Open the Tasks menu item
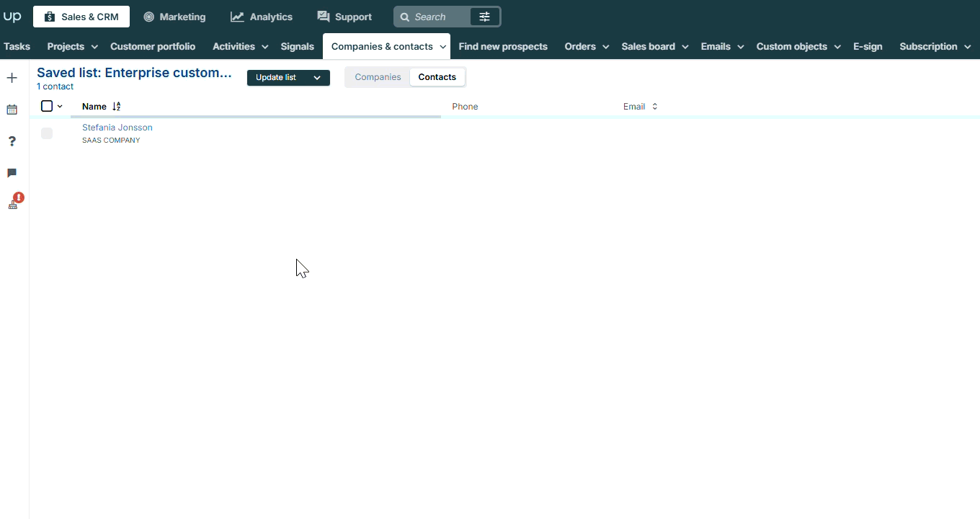Viewport: 980px width, 519px height. coord(17,46)
